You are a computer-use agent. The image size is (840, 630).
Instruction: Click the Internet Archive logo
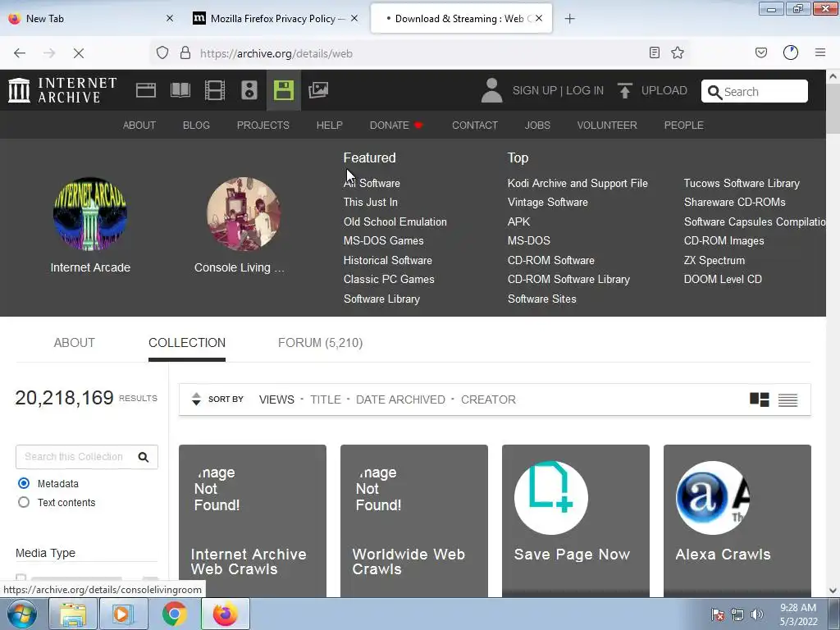click(x=62, y=90)
